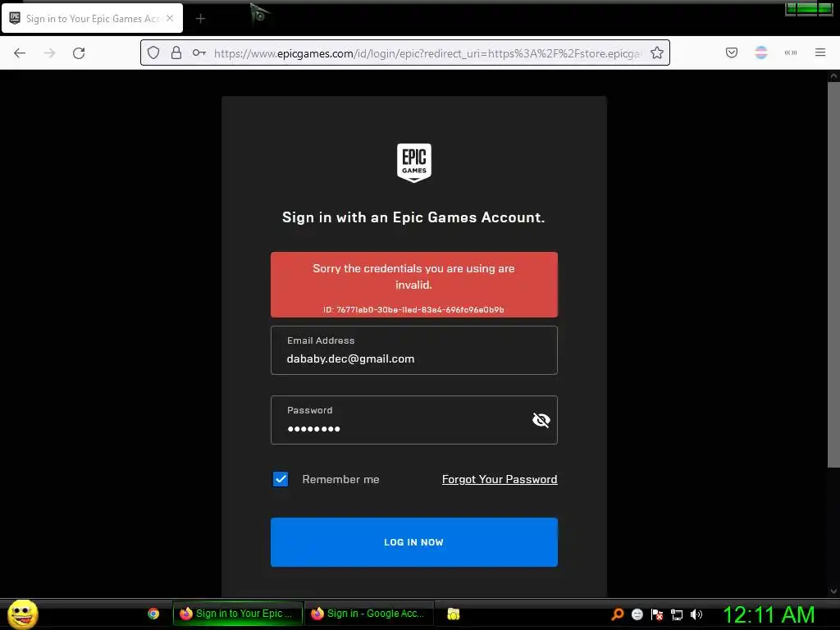Go back using the browser back arrow
This screenshot has height=630, width=840.
click(x=20, y=53)
